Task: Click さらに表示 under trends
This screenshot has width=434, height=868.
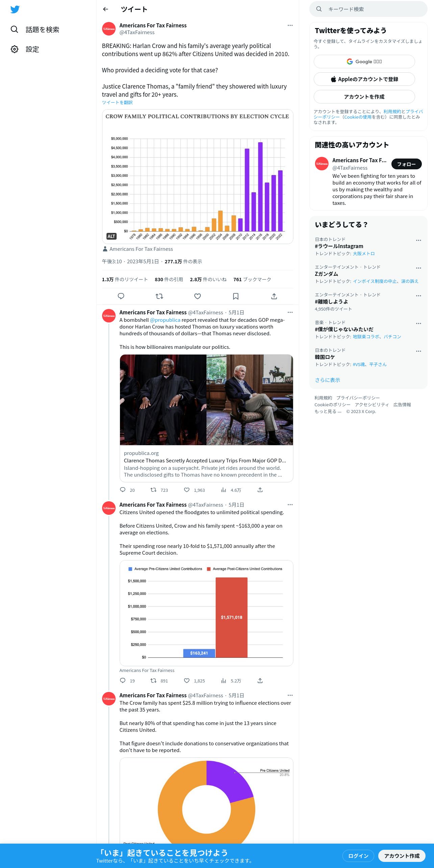Action: (x=328, y=380)
